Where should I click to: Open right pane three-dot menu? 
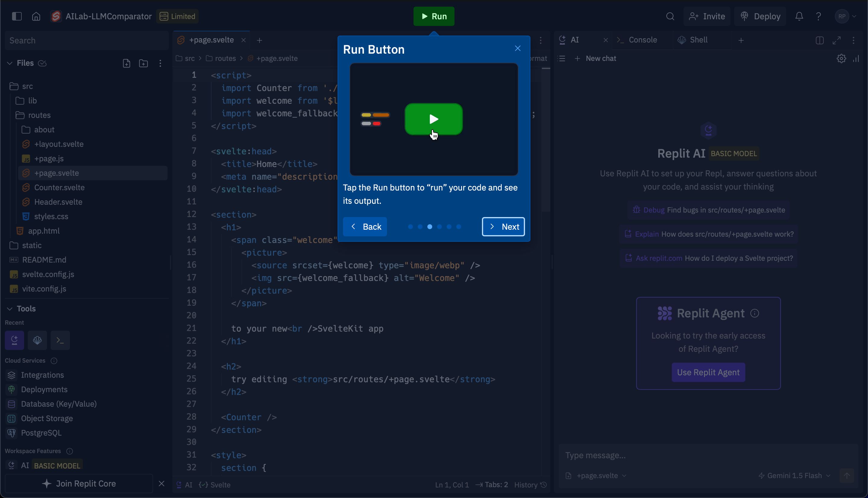[x=854, y=40]
